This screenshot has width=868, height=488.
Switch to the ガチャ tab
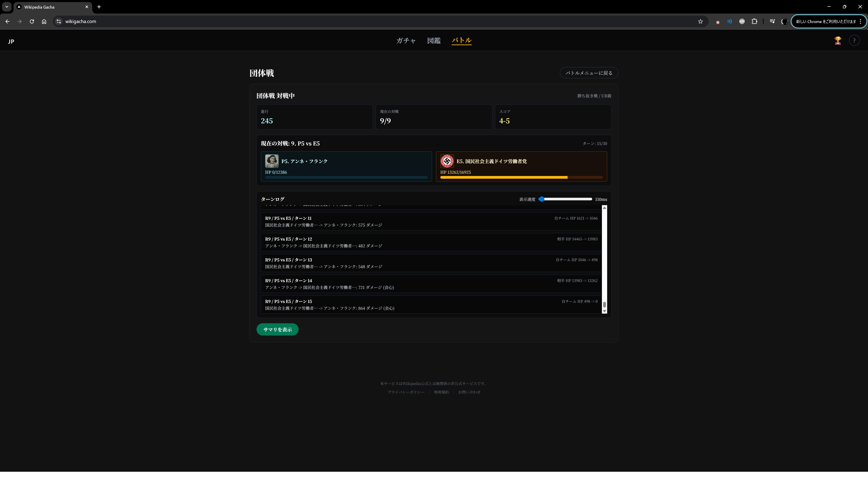tap(406, 40)
